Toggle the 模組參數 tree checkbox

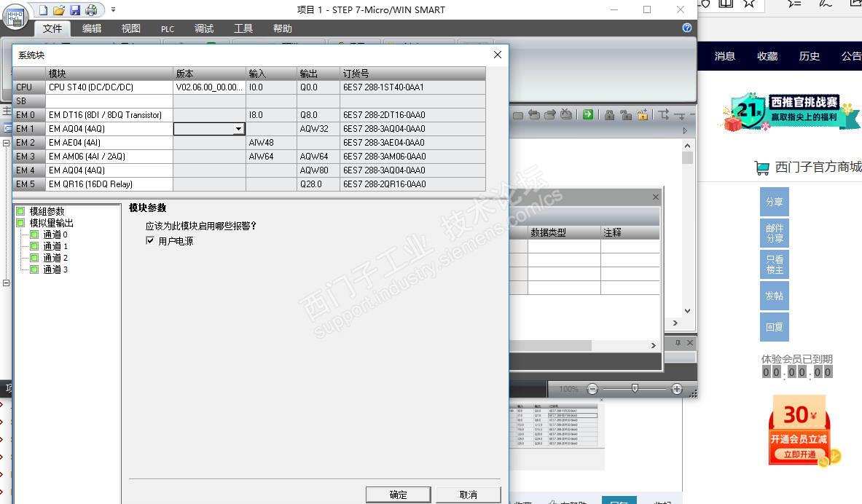[x=21, y=211]
